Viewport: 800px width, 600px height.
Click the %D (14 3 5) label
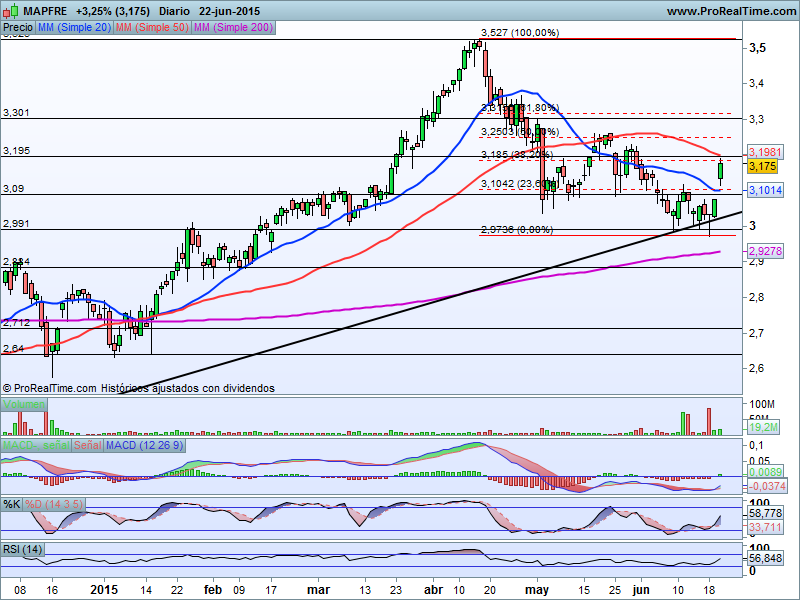(54, 505)
